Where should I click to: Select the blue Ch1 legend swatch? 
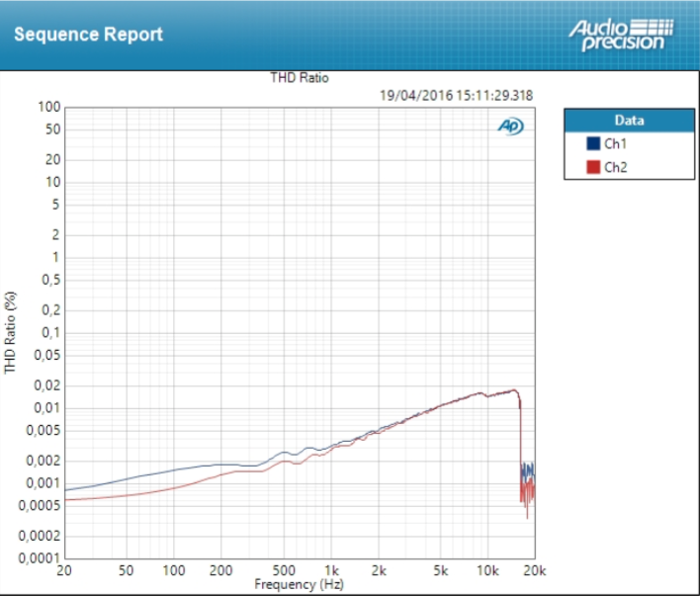coord(593,144)
